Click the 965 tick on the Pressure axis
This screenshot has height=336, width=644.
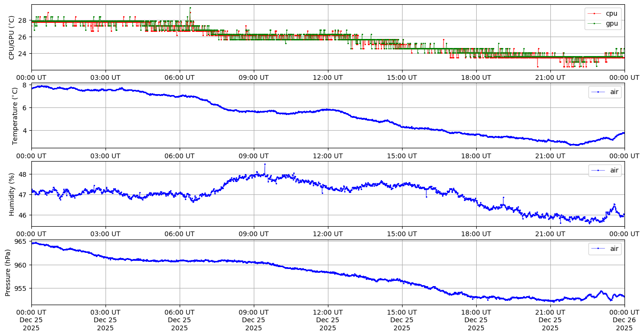tap(21, 241)
